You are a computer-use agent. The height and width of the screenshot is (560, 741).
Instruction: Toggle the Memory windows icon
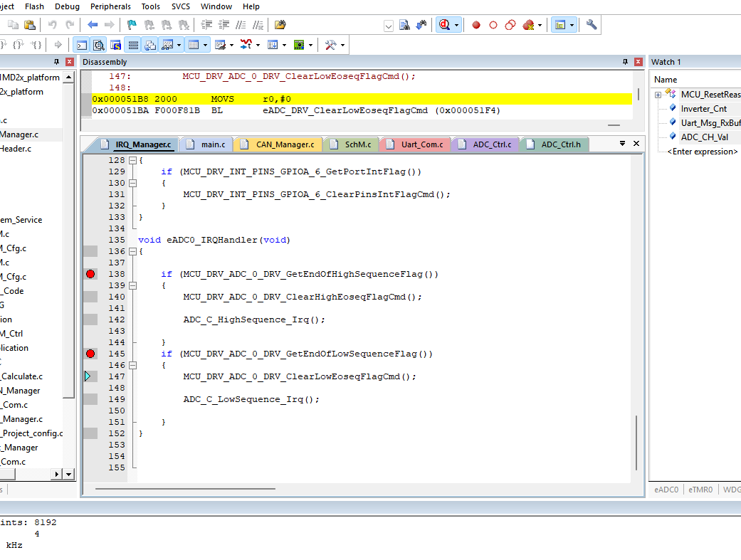pos(194,45)
